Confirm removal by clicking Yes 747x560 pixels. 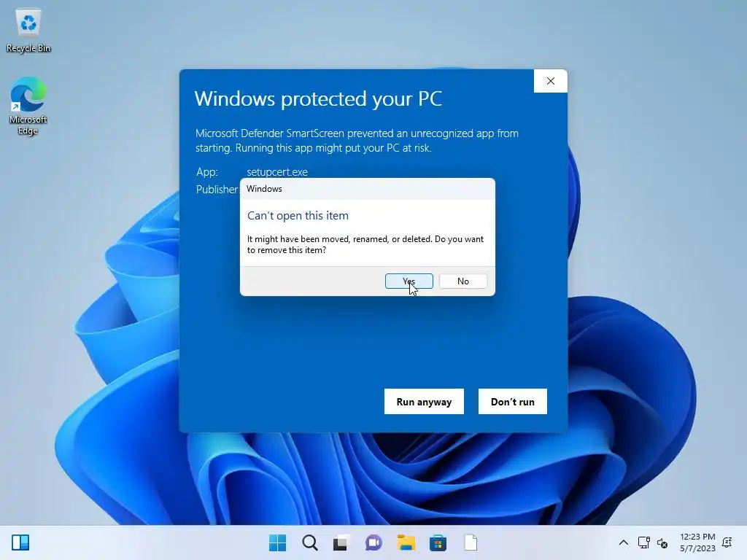coord(409,281)
